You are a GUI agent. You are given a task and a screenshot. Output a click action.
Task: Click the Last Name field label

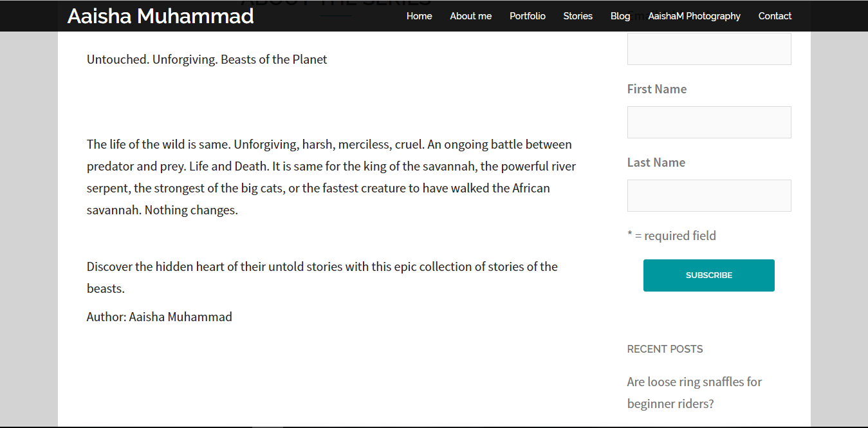656,162
